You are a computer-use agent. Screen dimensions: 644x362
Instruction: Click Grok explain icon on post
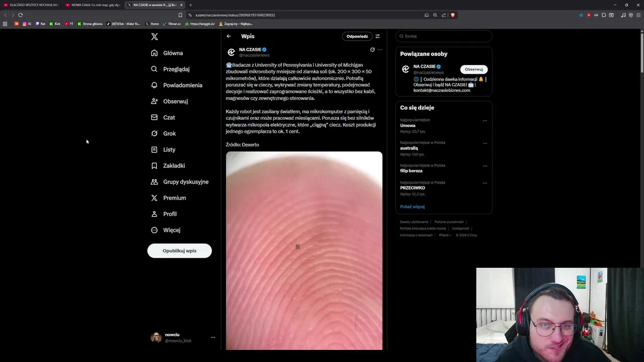(372, 50)
